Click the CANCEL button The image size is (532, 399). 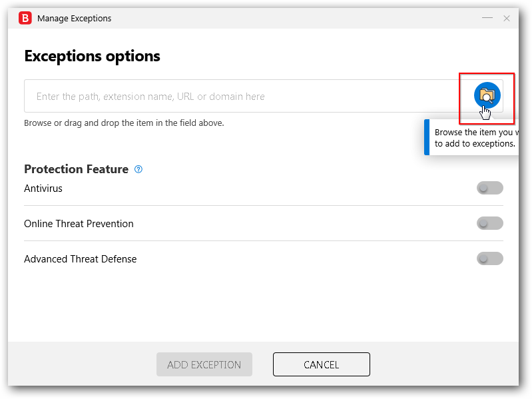[321, 364]
